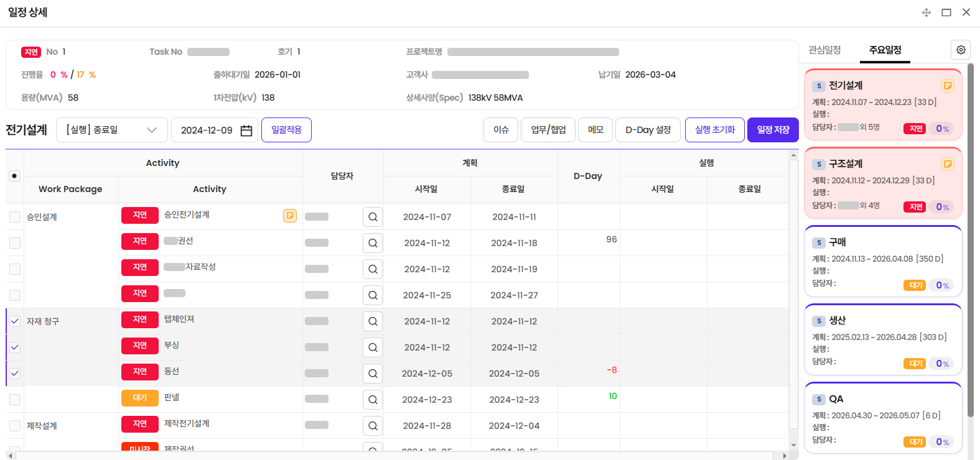Screen dimensions: 980x460
Task: Toggle the select-all radio in table header
Action: pyautogui.click(x=14, y=176)
